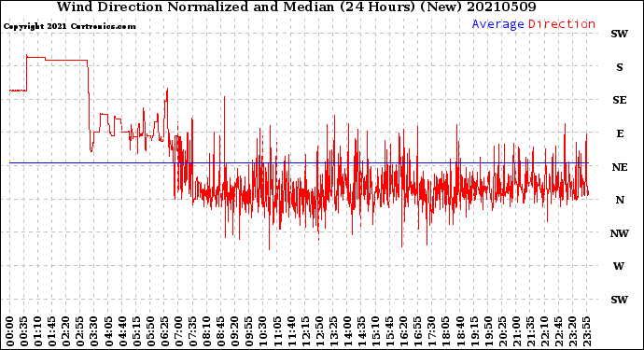Screen dimensions: 644x350
Task: Click the 03:30 time axis label
Action: tap(94, 331)
